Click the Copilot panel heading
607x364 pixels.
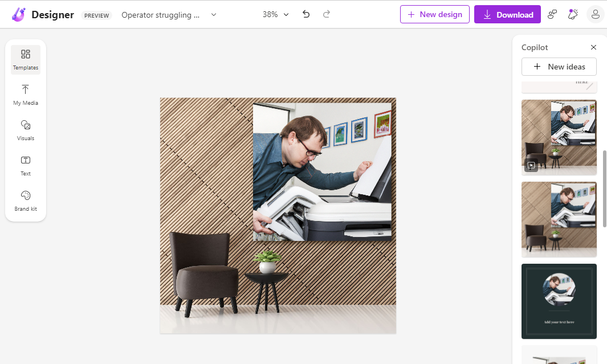coord(534,47)
